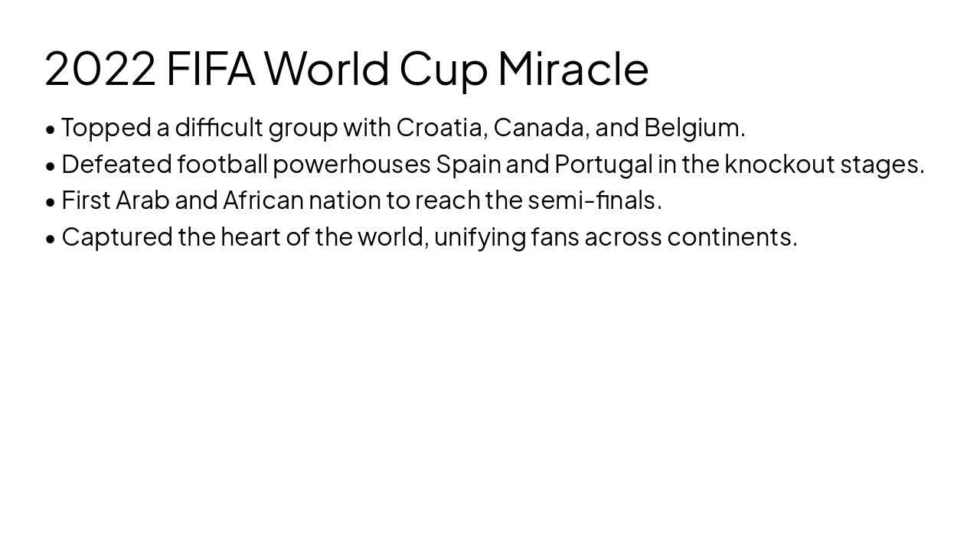
Task: Click the word "FIFA" in the heading
Action: pyautogui.click(x=211, y=68)
